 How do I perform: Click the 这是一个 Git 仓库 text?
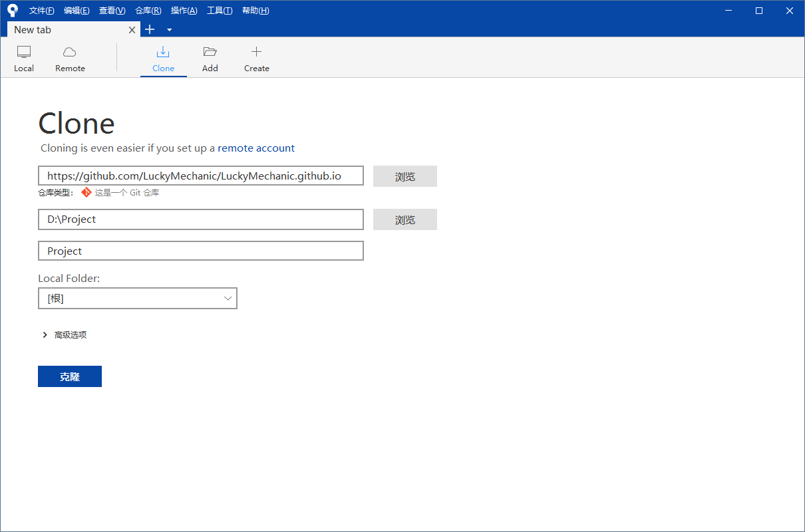[x=127, y=193]
